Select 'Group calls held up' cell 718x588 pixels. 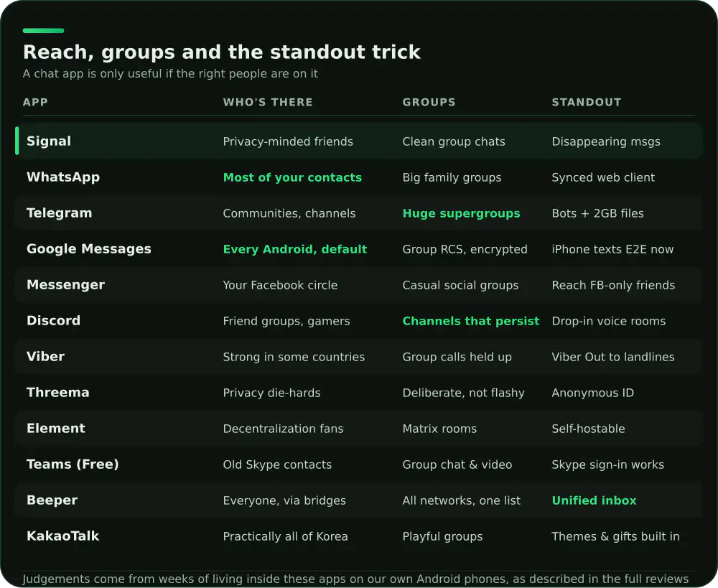click(457, 357)
